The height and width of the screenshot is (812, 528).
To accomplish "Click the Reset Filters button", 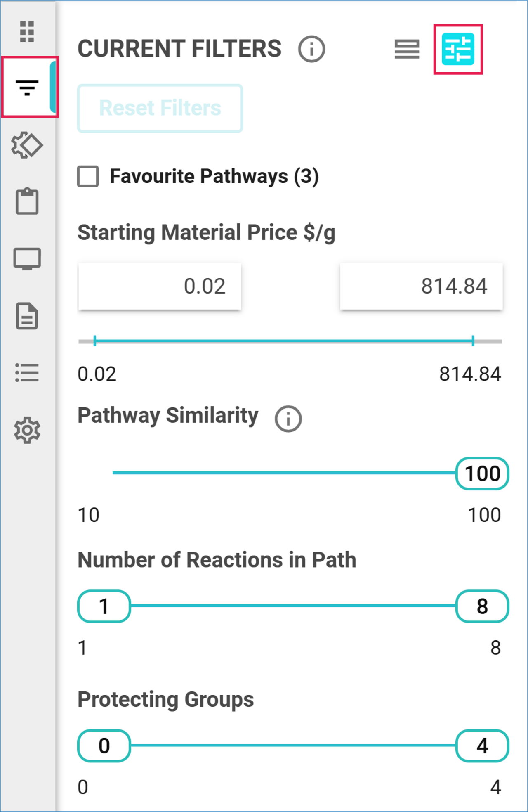I will point(160,108).
